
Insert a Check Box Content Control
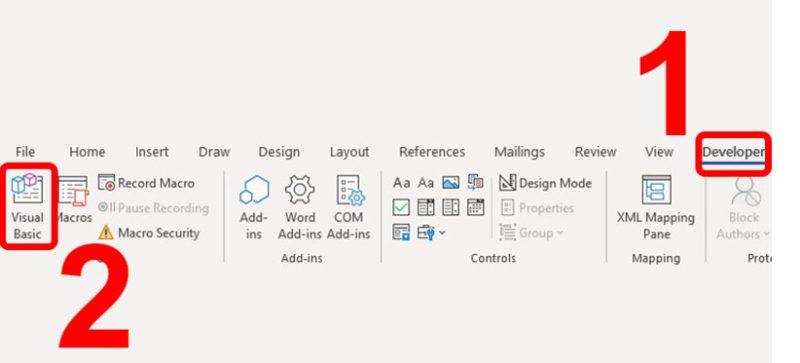[401, 207]
